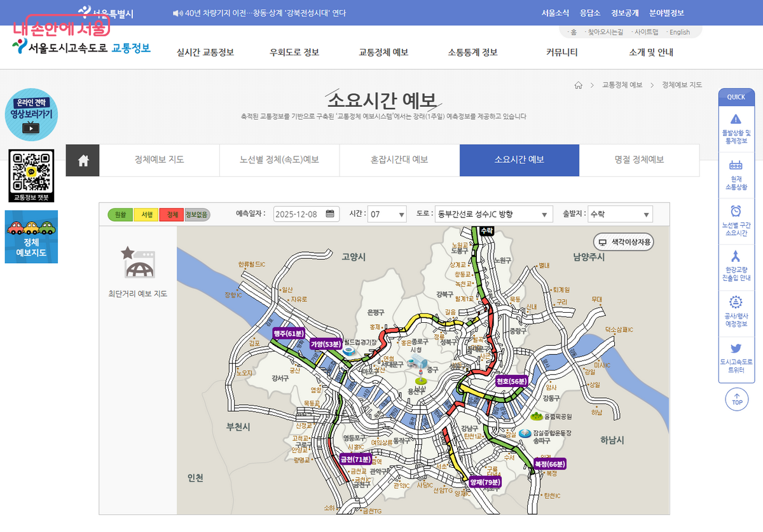Open the 출발지 dropdown showing 수락
The image size is (763, 532).
coord(620,214)
